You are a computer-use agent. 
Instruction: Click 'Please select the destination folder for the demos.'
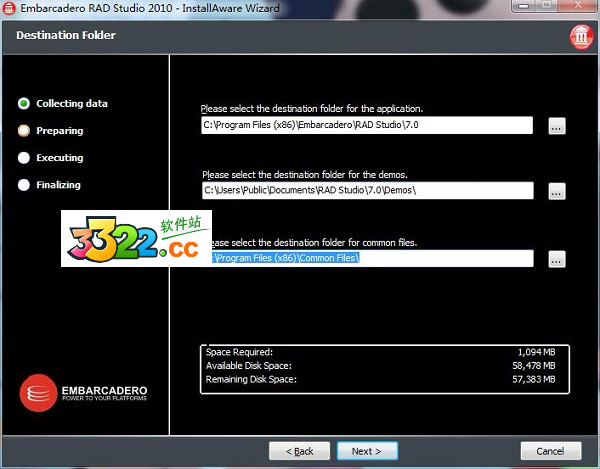coord(305,175)
